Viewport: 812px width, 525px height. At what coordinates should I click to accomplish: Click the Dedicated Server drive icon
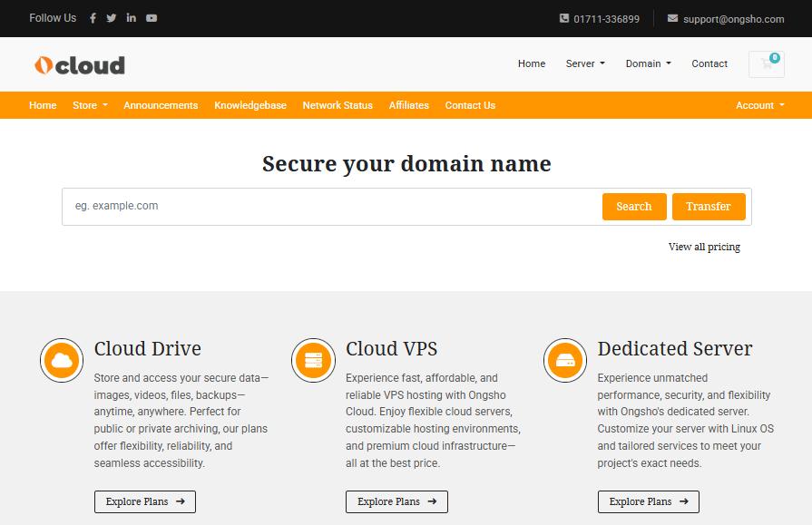point(565,360)
